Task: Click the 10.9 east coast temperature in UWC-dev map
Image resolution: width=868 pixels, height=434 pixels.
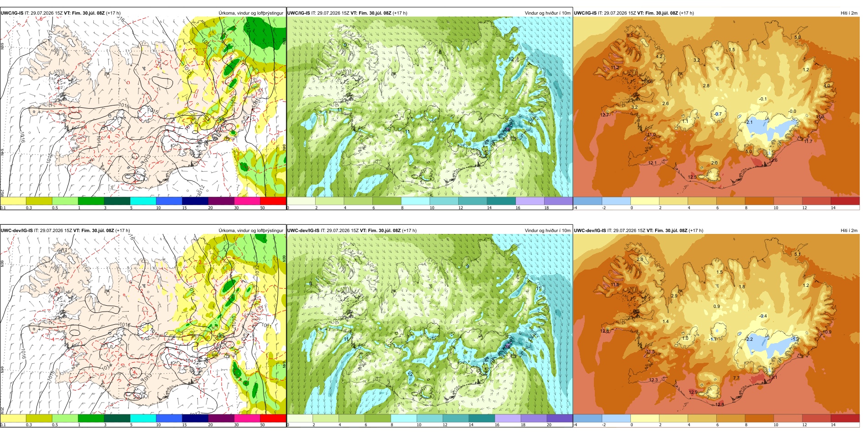Action: (827, 332)
